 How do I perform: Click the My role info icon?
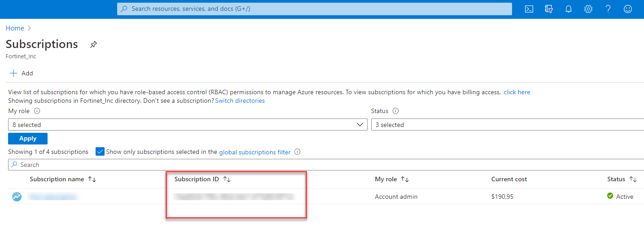(x=37, y=111)
